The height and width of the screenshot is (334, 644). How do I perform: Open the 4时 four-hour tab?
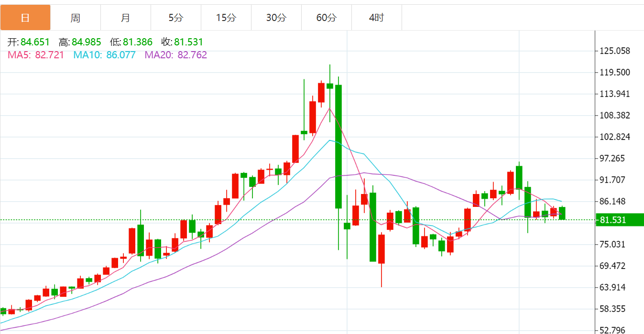[376, 18]
